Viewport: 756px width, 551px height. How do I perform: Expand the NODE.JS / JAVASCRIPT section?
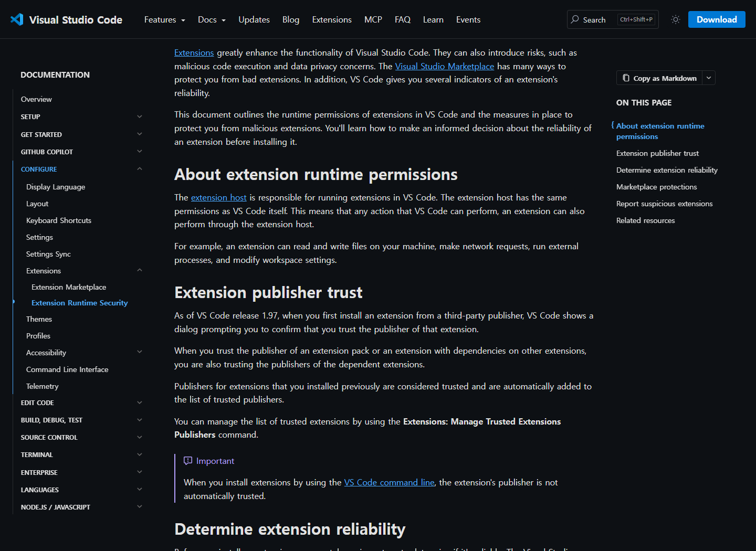coord(140,507)
